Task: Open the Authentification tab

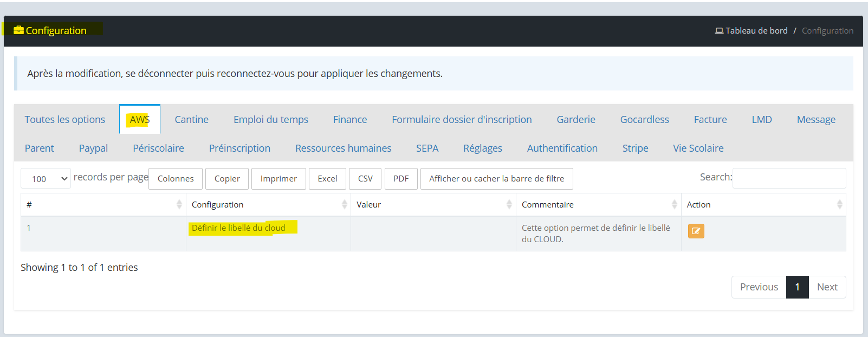Action: coord(562,148)
